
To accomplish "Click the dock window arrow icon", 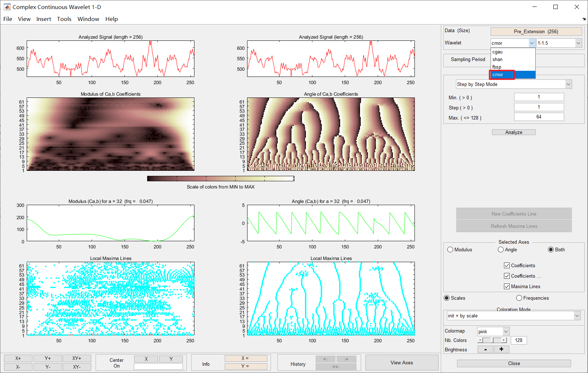I will [584, 19].
